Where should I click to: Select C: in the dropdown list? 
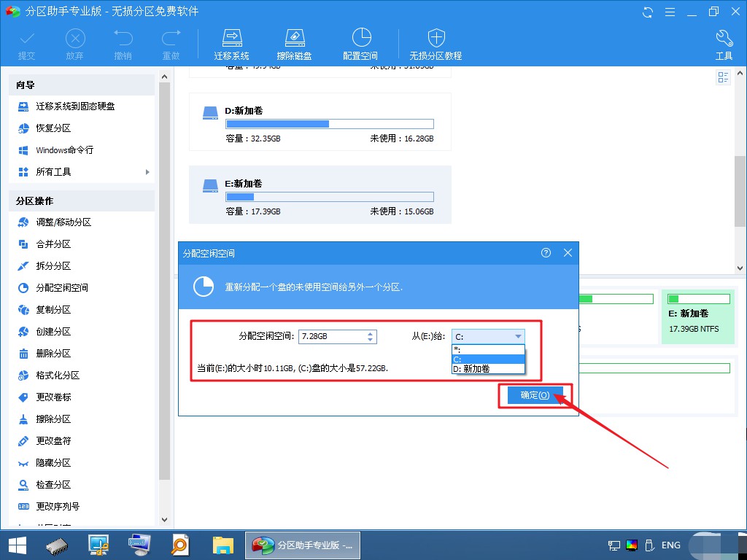pos(488,359)
